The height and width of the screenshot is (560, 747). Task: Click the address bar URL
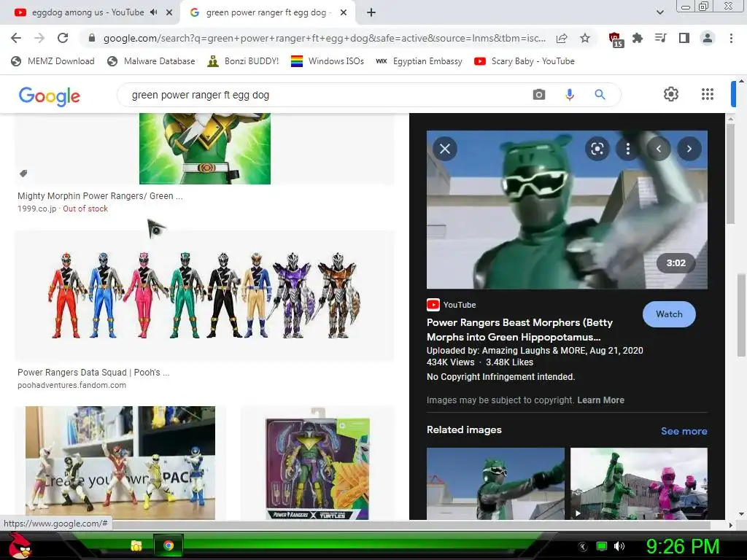324,38
